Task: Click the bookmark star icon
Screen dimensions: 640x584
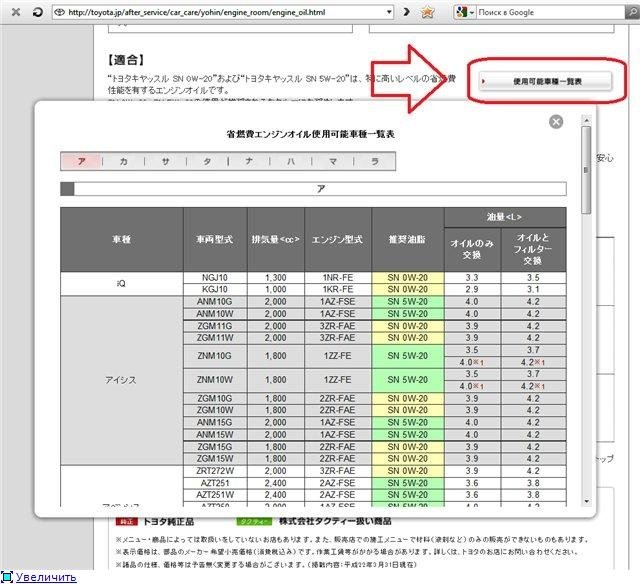Action: pyautogui.click(x=427, y=12)
